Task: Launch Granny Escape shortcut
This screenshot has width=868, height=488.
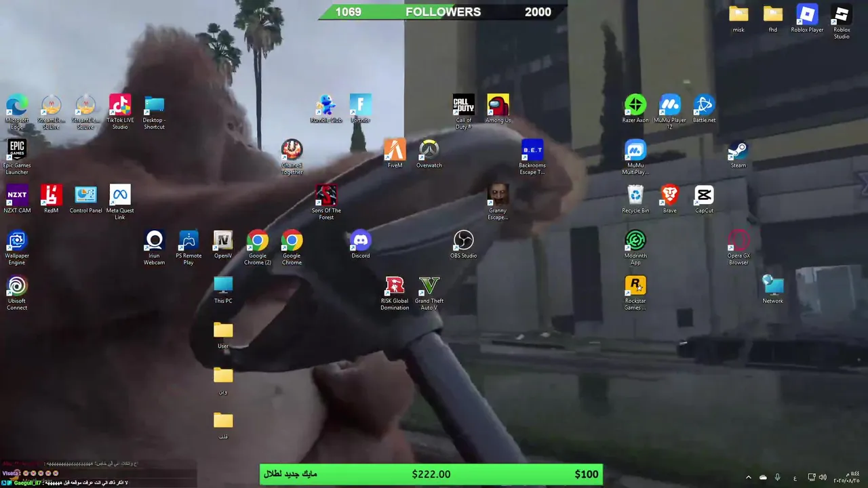Action: point(498,202)
